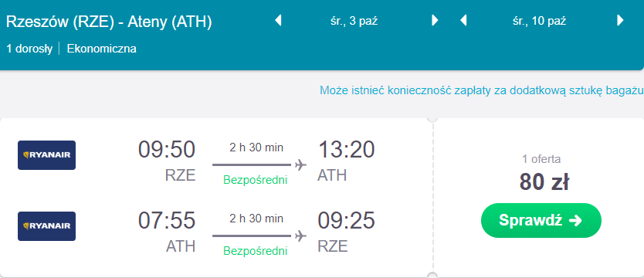Click the 80 zł price
The image size is (644, 278).
point(544,181)
